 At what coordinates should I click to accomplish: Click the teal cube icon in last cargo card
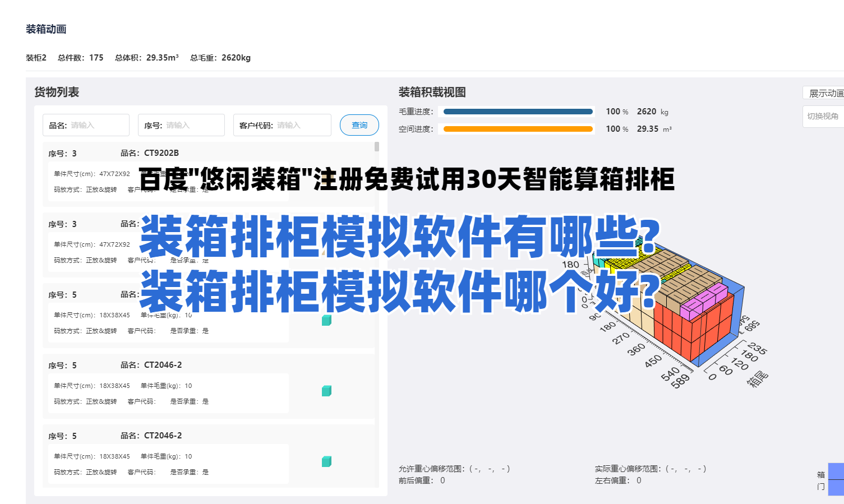(x=326, y=461)
